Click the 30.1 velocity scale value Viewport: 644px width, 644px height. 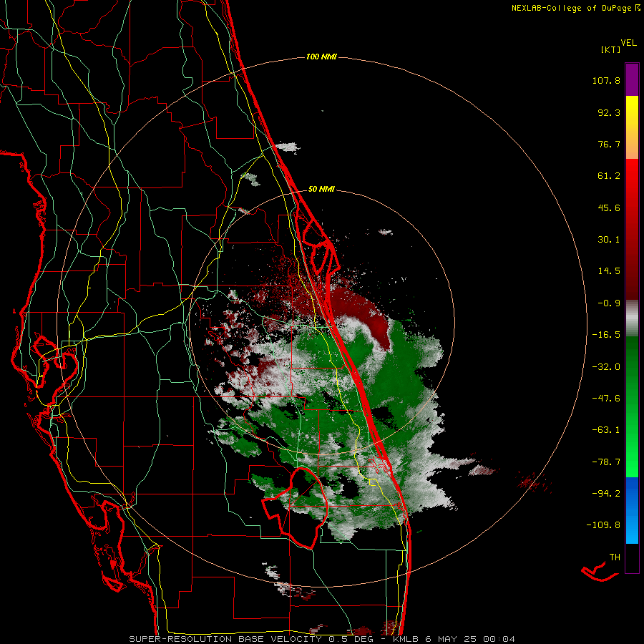pyautogui.click(x=609, y=240)
